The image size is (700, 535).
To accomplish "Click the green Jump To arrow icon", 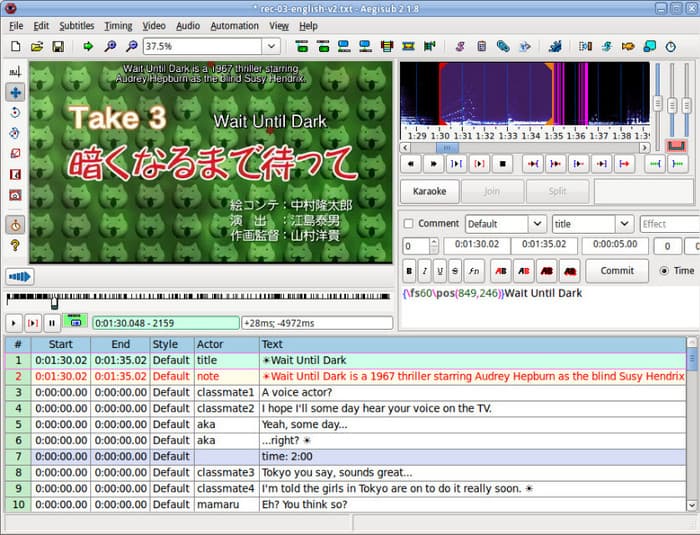I will click(x=88, y=46).
